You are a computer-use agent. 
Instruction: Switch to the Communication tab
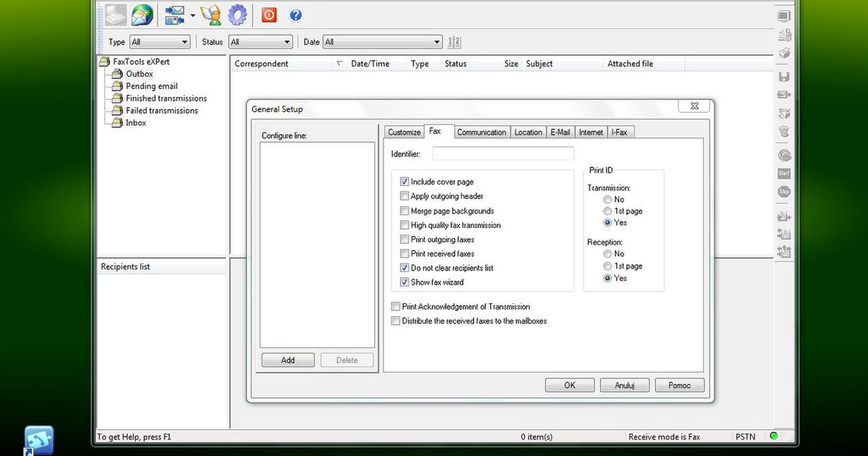pyautogui.click(x=481, y=132)
